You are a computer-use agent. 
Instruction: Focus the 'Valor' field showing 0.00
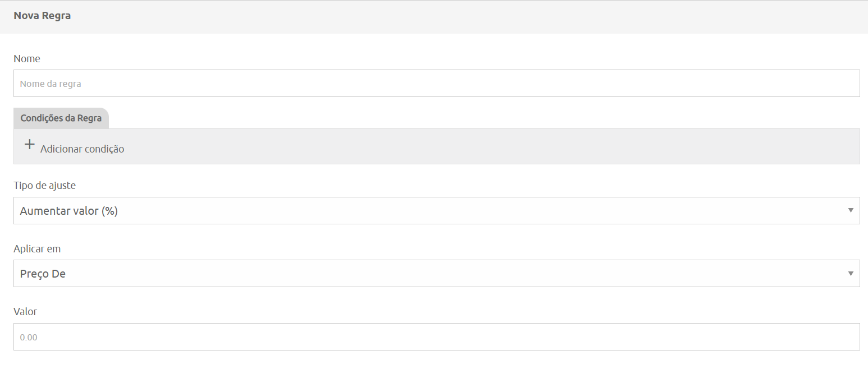point(437,337)
